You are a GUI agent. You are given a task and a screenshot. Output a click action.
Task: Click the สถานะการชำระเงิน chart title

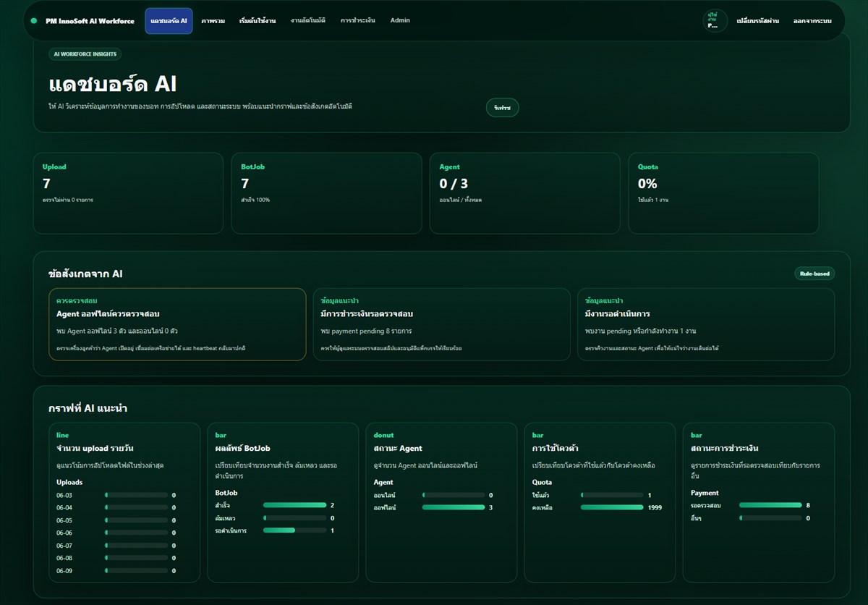724,449
